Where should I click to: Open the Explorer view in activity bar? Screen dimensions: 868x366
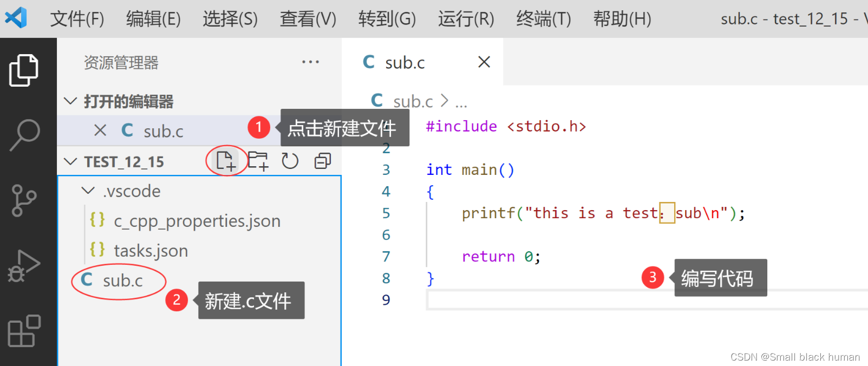(x=24, y=70)
